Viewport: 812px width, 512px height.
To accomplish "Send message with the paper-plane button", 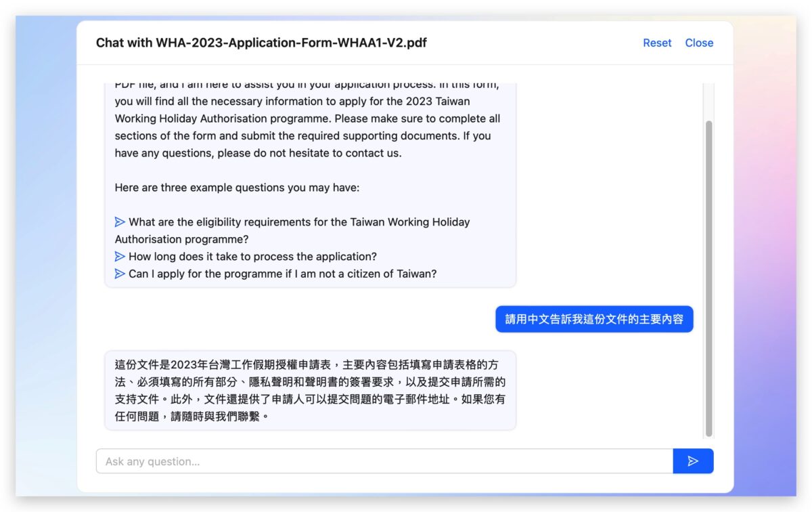I will 693,461.
